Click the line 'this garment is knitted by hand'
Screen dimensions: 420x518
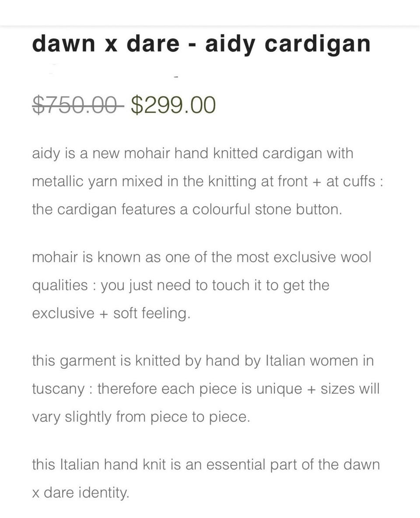(202, 361)
